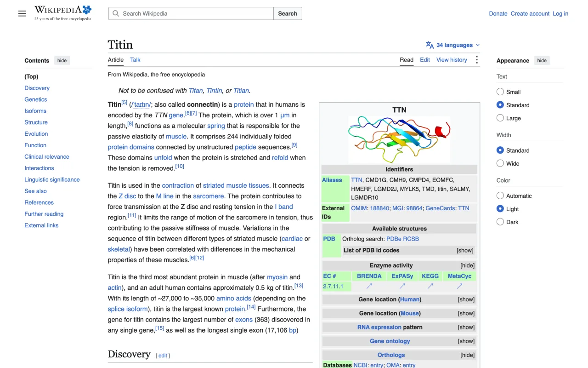Jump to Clinical relevance in Contents

point(47,156)
